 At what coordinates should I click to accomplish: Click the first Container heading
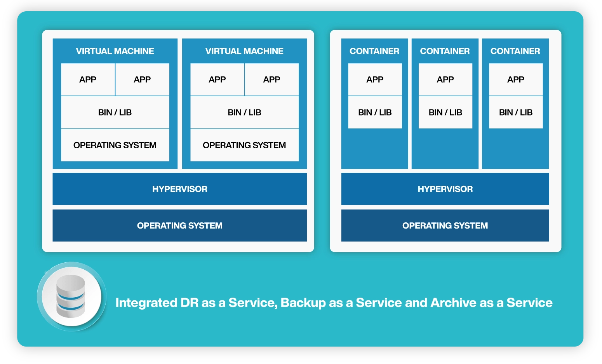[374, 51]
